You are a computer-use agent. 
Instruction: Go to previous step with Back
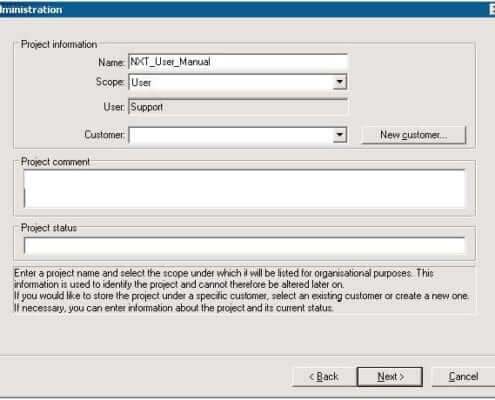tap(324, 377)
